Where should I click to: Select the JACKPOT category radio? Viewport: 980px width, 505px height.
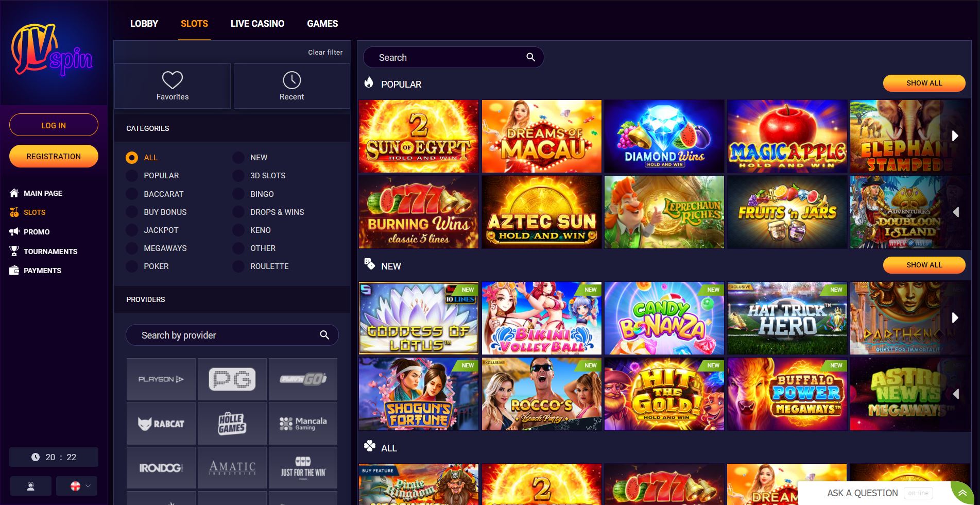[x=132, y=230]
